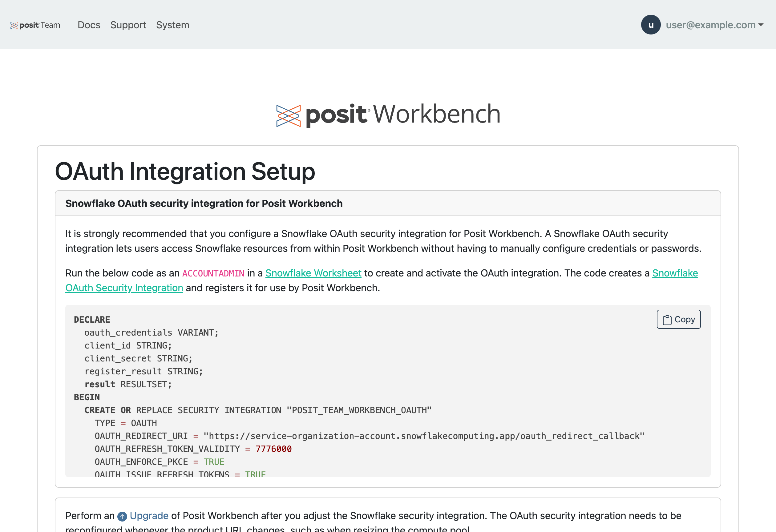
Task: Click the Posit Workbench logo mark
Action: pyautogui.click(x=288, y=115)
